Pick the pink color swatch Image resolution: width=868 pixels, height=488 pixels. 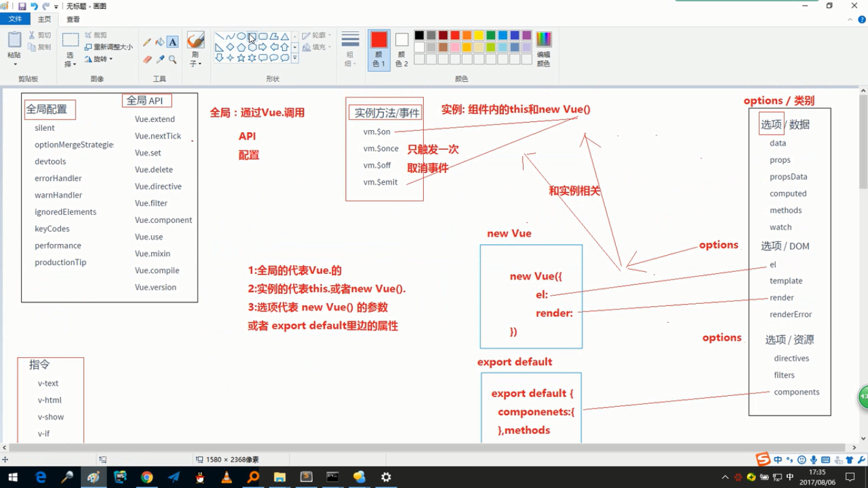coord(455,47)
